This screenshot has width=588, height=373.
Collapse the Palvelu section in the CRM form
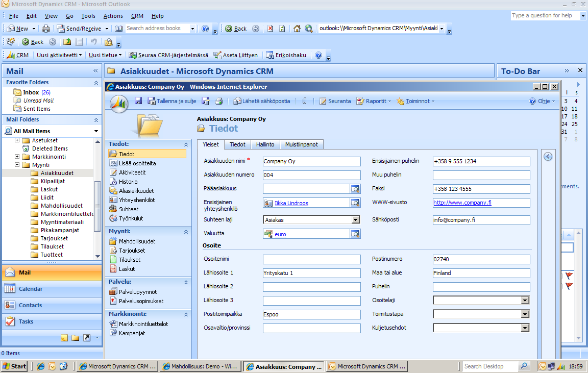click(x=186, y=282)
